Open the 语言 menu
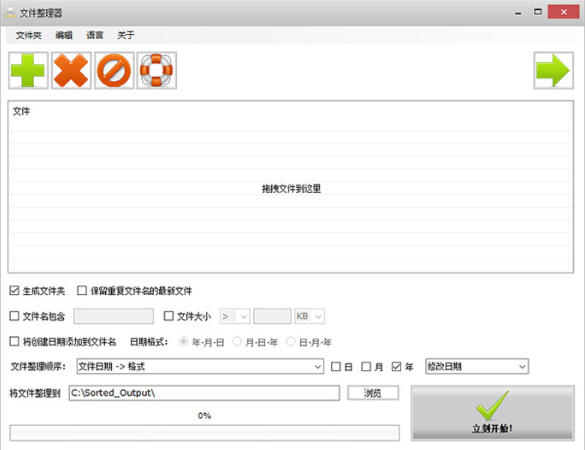 pyautogui.click(x=95, y=35)
